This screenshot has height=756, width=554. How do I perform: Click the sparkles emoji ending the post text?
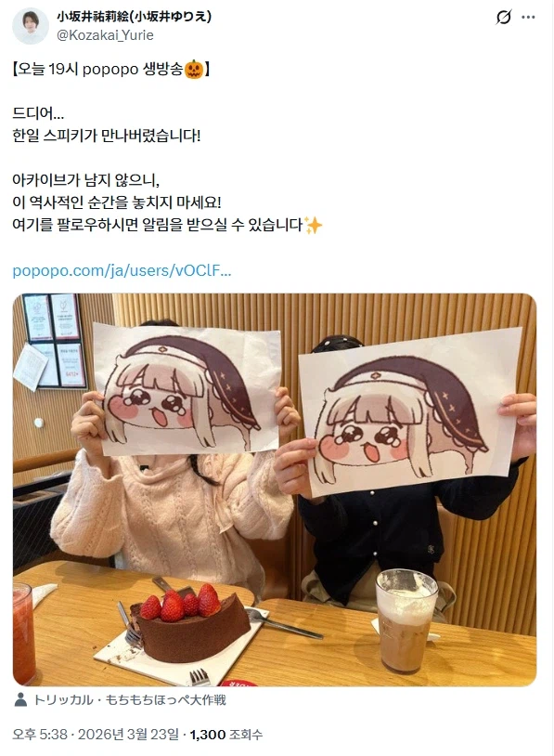pyautogui.click(x=313, y=225)
